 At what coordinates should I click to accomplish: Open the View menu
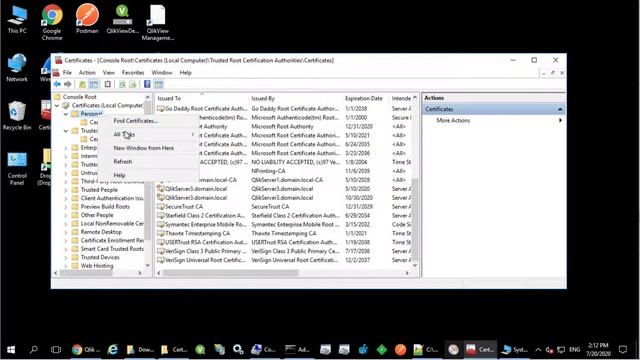[109, 73]
